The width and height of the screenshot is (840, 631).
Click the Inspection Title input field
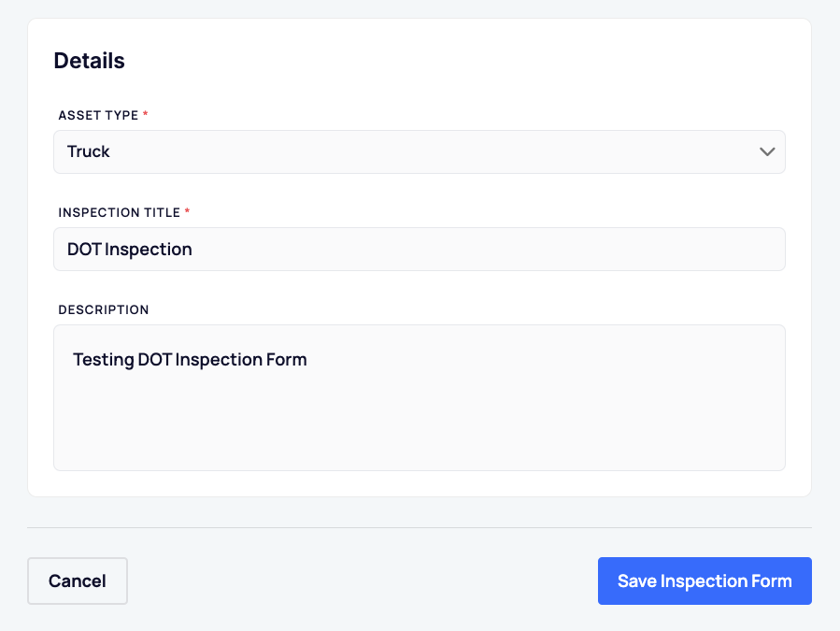[420, 250]
